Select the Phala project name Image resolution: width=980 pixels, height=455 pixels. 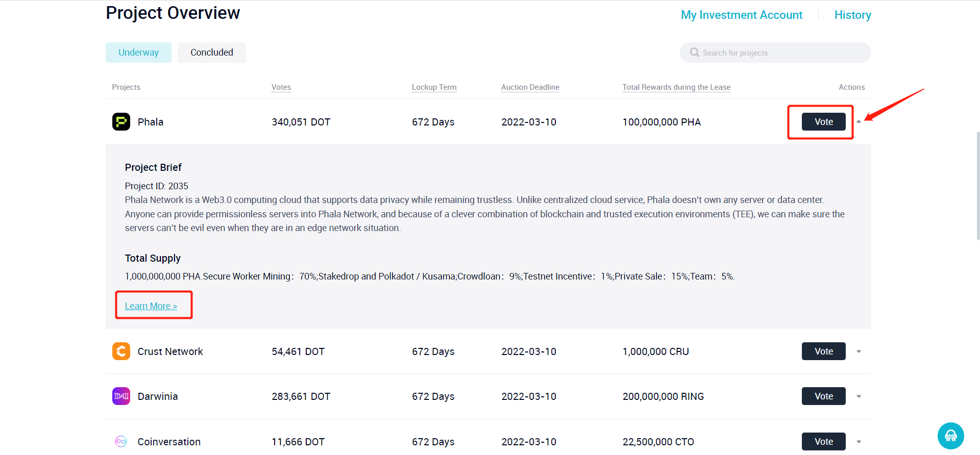pos(151,122)
